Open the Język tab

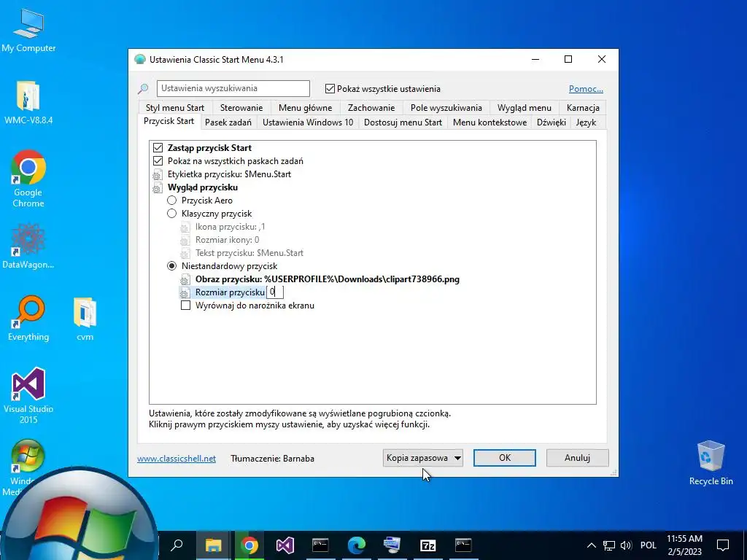coord(586,122)
